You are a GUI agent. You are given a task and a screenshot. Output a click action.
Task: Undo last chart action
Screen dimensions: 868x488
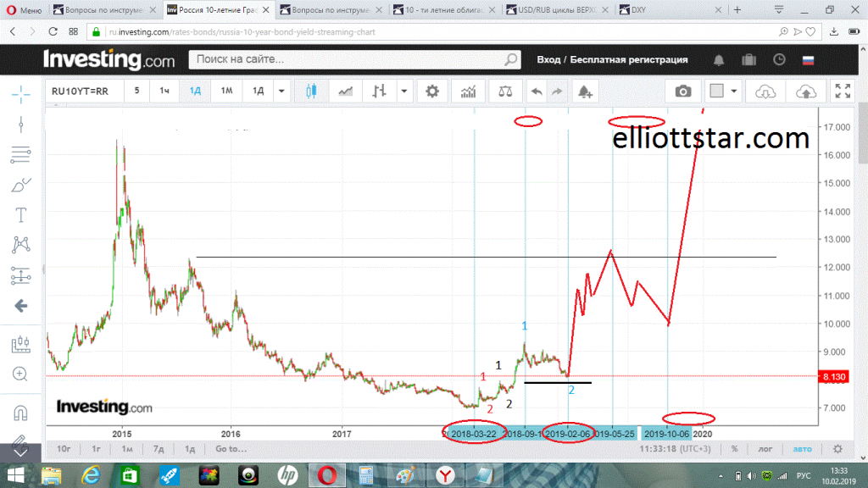click(537, 91)
